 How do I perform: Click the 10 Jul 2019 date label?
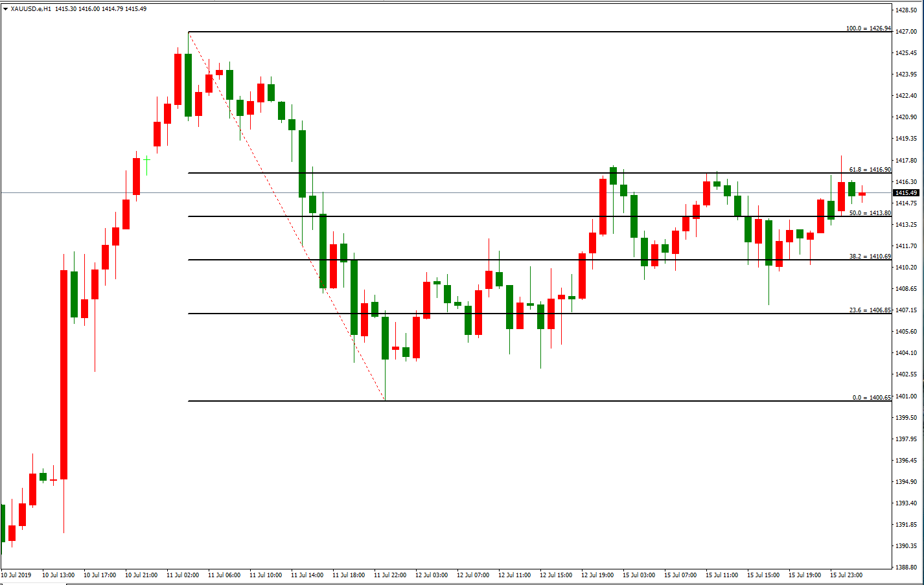tap(16, 575)
